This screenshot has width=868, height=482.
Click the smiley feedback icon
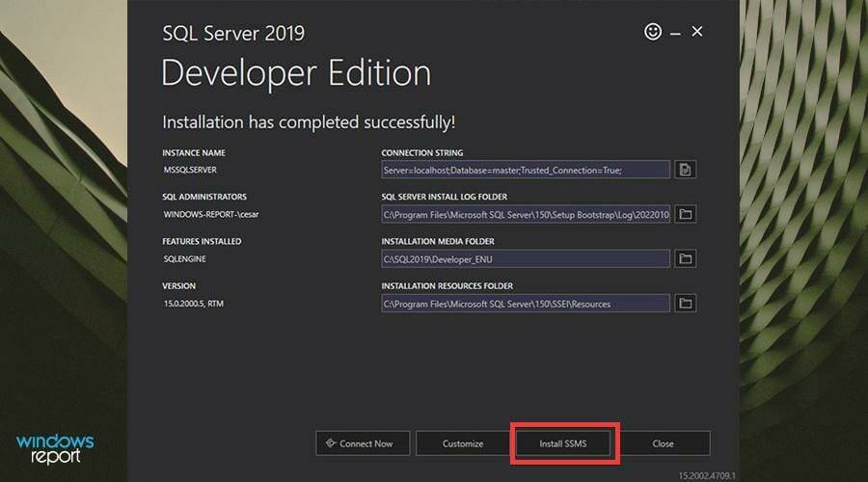[x=653, y=32]
